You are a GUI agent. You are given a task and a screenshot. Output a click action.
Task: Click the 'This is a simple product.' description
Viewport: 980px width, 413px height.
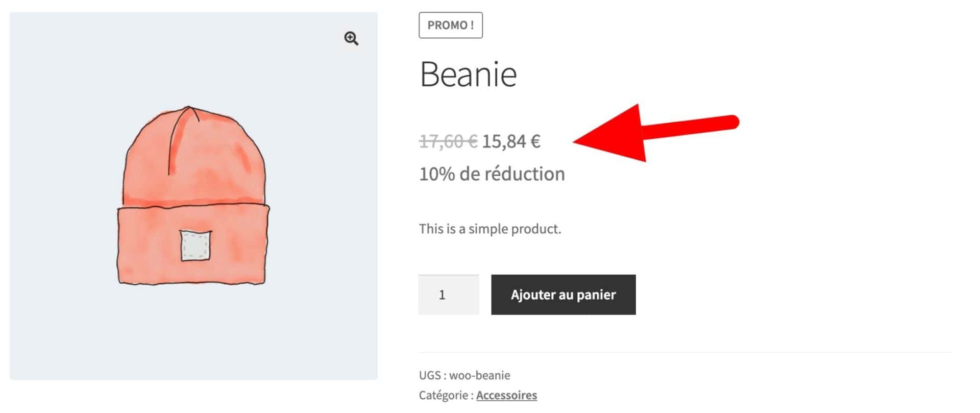tap(489, 229)
